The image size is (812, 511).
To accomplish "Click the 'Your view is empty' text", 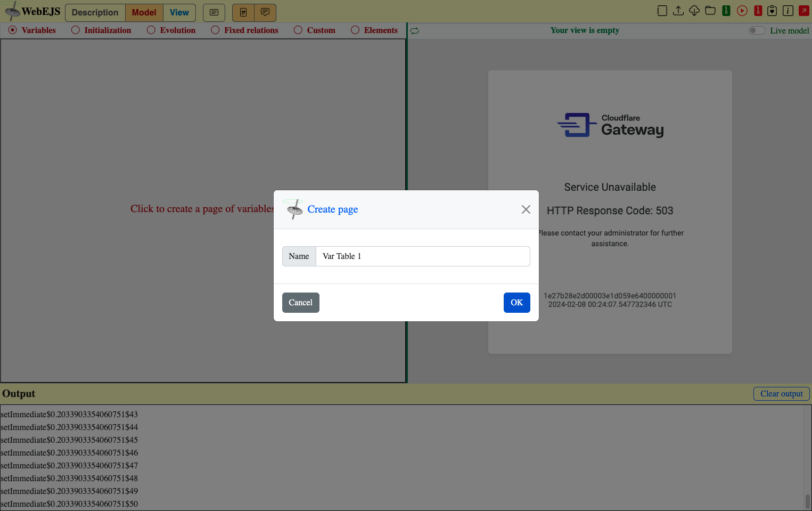I will 585,30.
